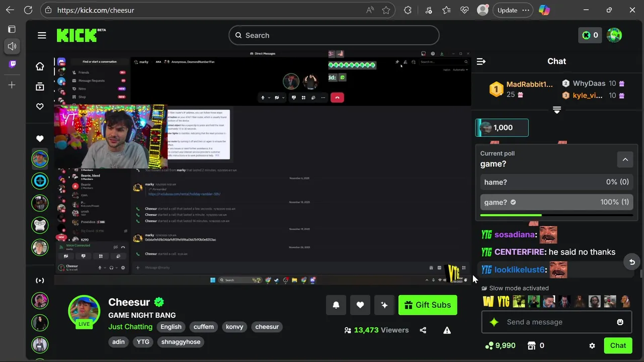Open the 9,990 channel points balance
644x362 pixels.
[500, 346]
